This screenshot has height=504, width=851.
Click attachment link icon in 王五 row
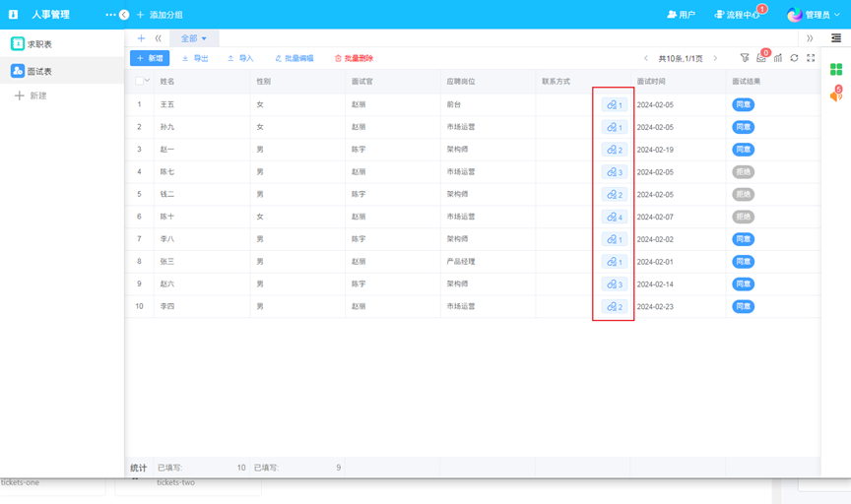[614, 104]
